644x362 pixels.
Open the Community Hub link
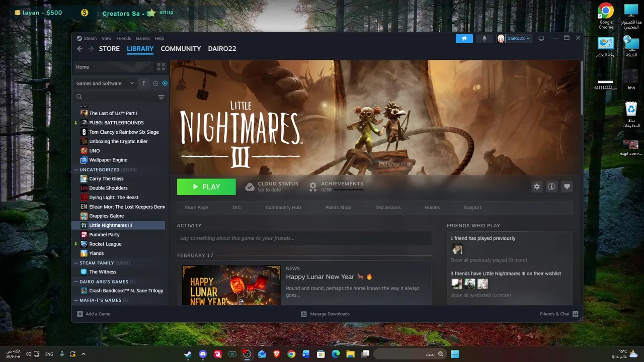(283, 207)
